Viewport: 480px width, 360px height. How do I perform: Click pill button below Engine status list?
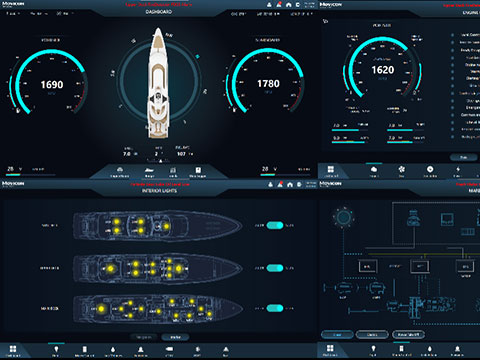point(463,157)
